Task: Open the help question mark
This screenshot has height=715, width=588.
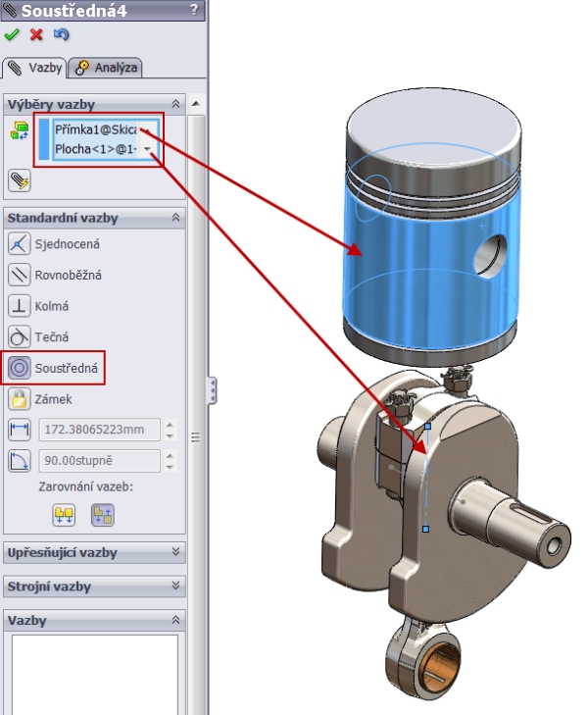Action: tap(194, 9)
